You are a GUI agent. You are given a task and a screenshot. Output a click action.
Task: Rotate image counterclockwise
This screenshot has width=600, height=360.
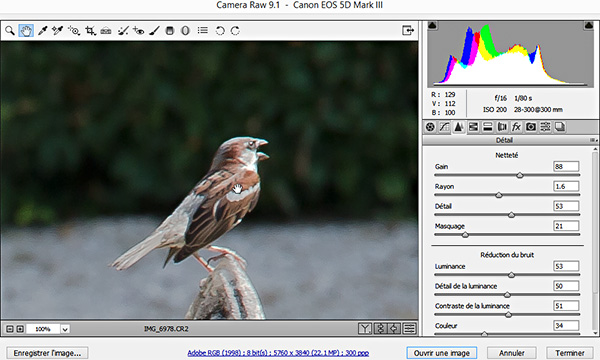pyautogui.click(x=220, y=31)
